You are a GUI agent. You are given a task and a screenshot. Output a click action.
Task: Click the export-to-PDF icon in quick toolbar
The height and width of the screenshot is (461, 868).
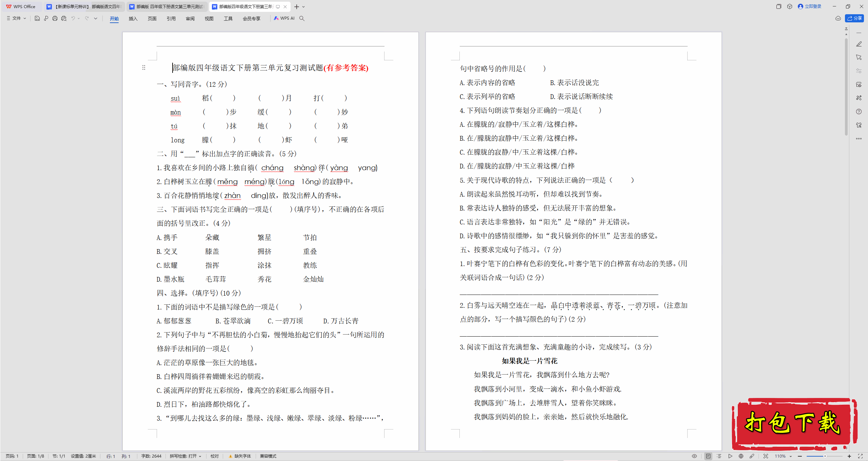(46, 18)
